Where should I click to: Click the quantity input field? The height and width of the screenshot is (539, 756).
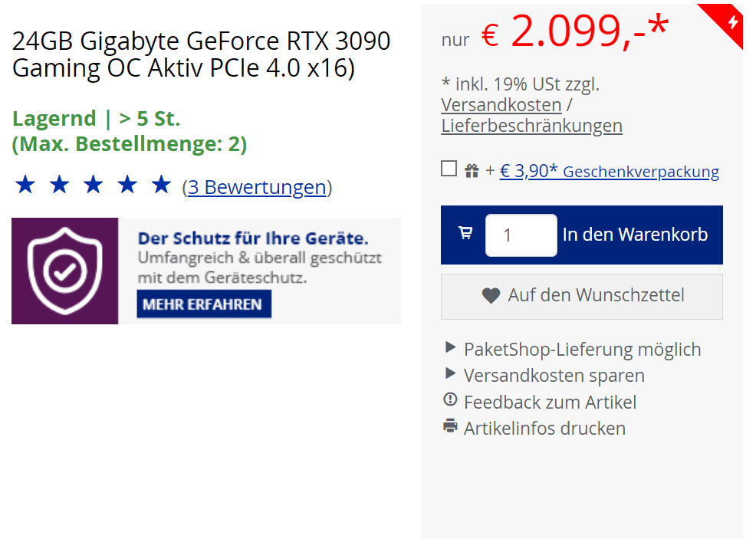pos(521,235)
